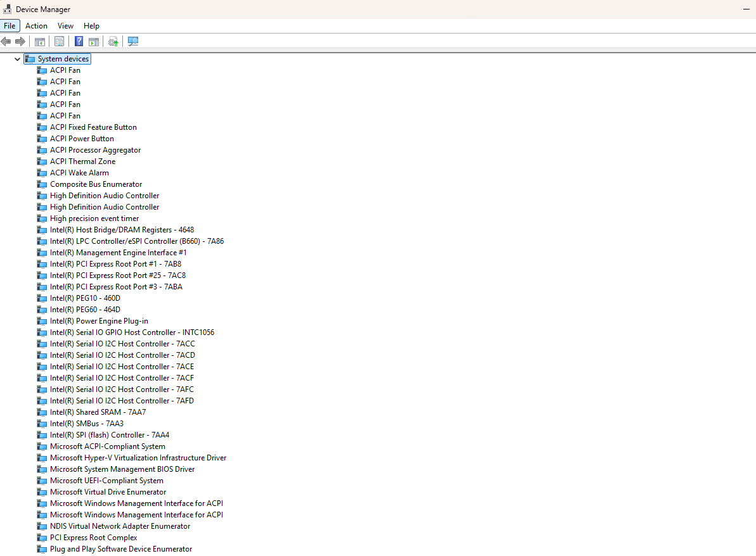Click the Update device driver toolbar icon
This screenshot has height=556, width=756.
tap(113, 41)
